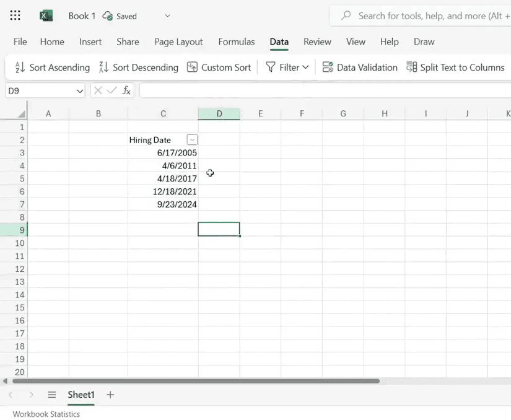Click the previous sheet arrow
The image size is (511, 420).
point(11,395)
